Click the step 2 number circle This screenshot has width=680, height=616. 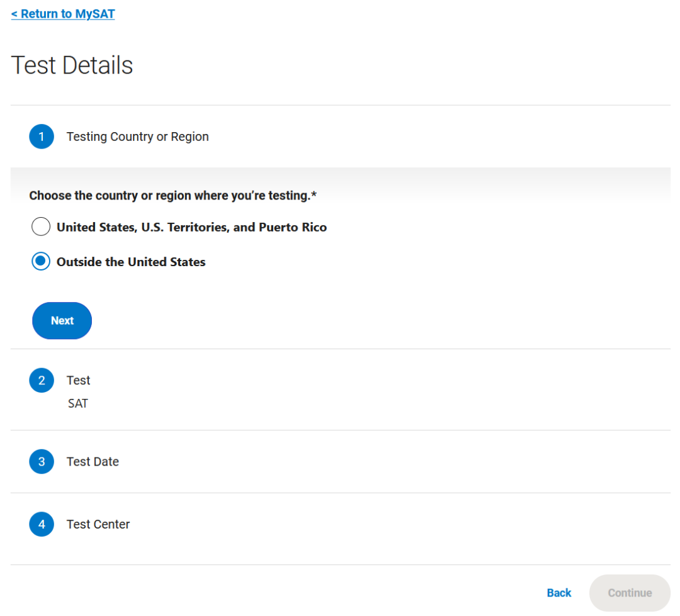pyautogui.click(x=42, y=380)
